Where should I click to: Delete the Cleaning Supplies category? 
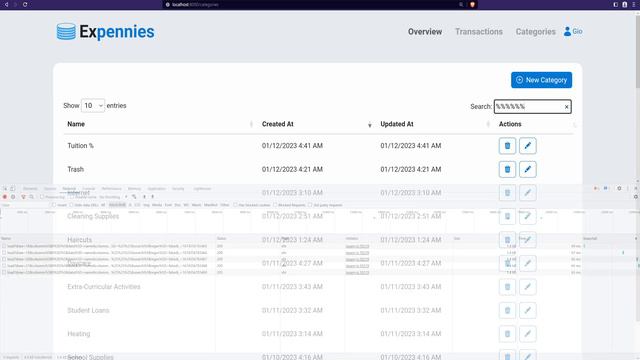pos(507,216)
